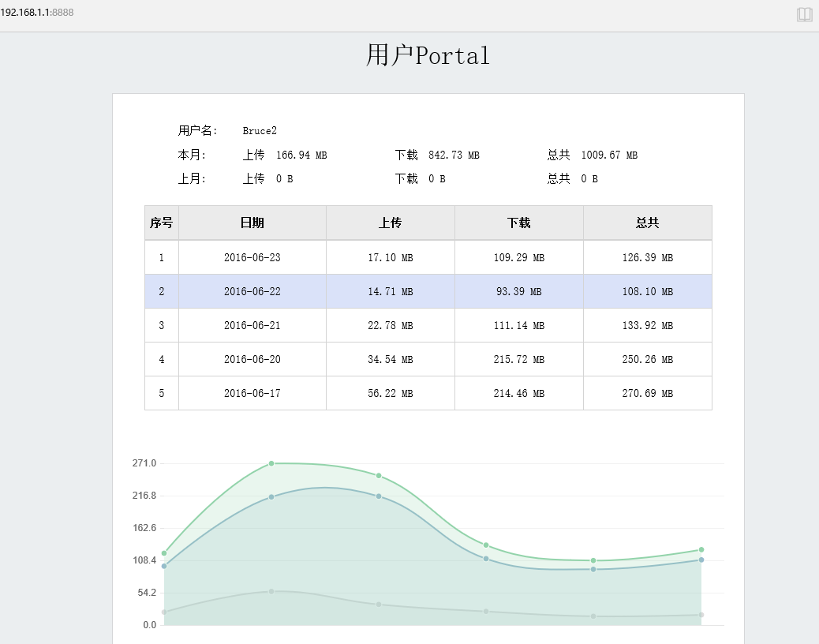The width and height of the screenshot is (819, 644).
Task: Click the address bar URL 192.168.1.1:8888
Action: click(37, 13)
